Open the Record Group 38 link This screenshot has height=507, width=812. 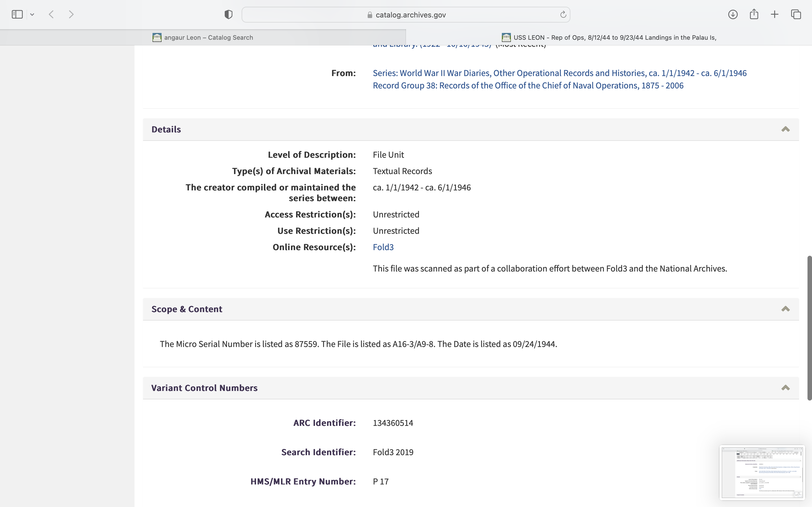click(528, 86)
